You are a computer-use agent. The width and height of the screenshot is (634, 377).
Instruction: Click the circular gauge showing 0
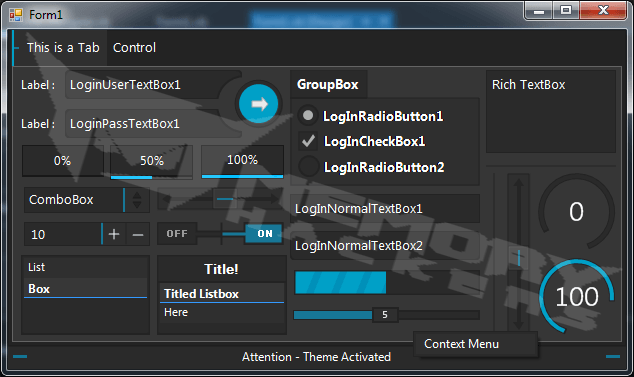(x=576, y=211)
